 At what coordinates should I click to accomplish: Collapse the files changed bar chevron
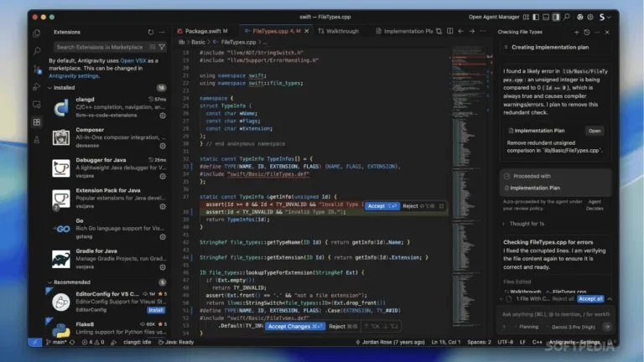pos(610,299)
